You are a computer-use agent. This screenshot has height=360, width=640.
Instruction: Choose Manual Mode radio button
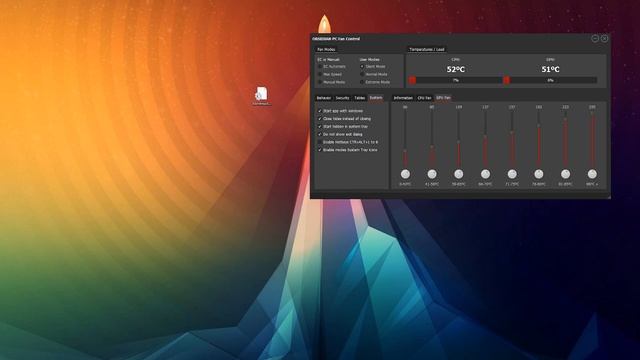tap(320, 82)
